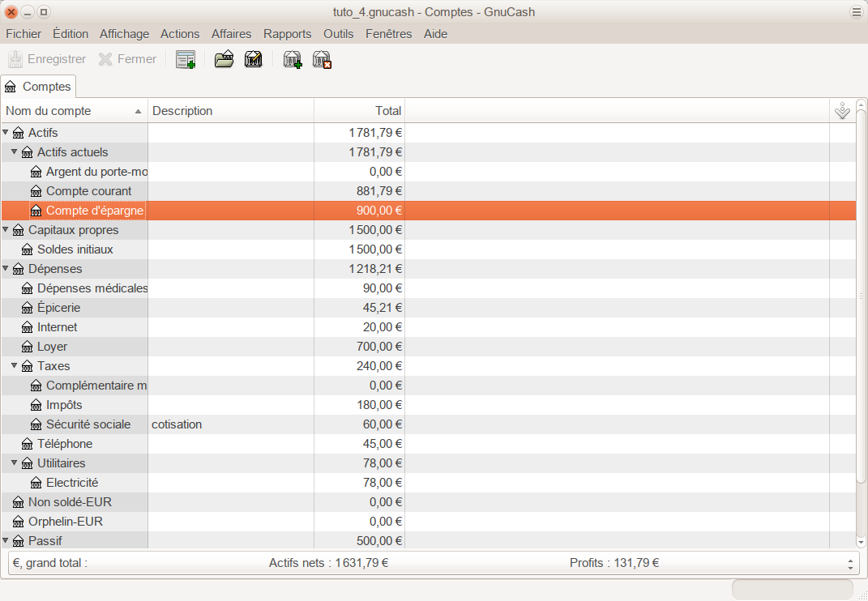The image size is (868, 601).
Task: Click the new account toolbar icon
Action: click(293, 59)
